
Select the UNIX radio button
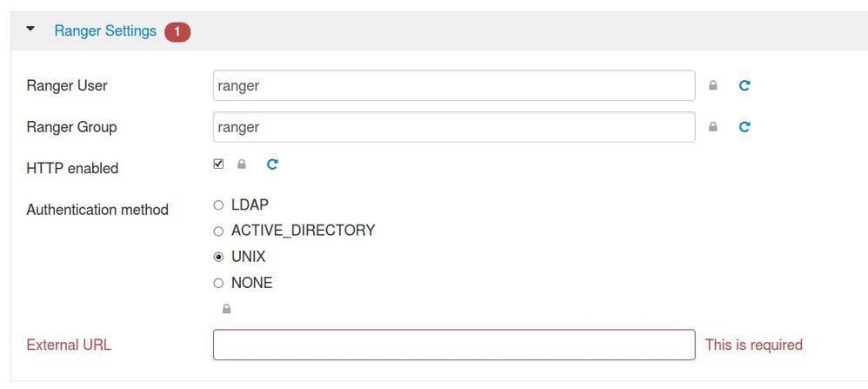218,258
